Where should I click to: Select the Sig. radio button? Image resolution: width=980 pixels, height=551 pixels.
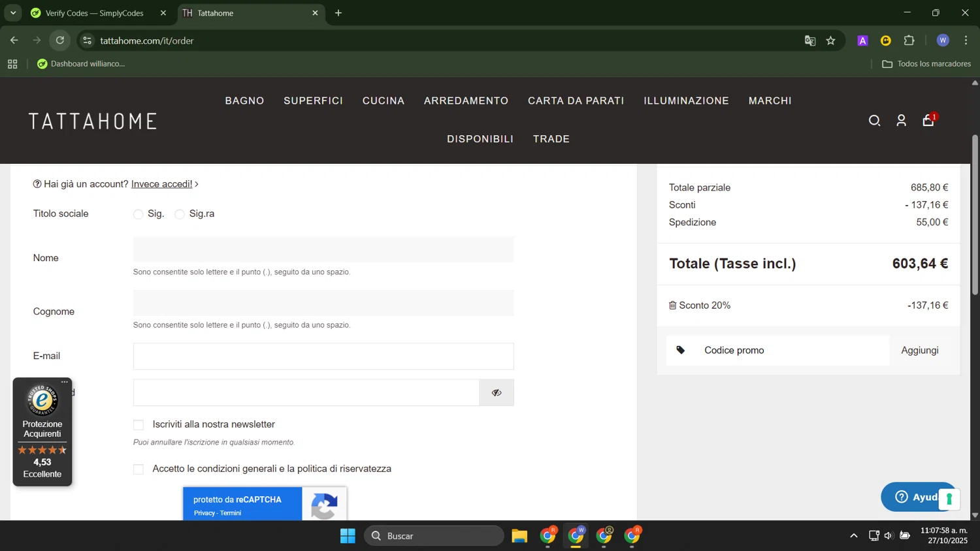coord(138,214)
